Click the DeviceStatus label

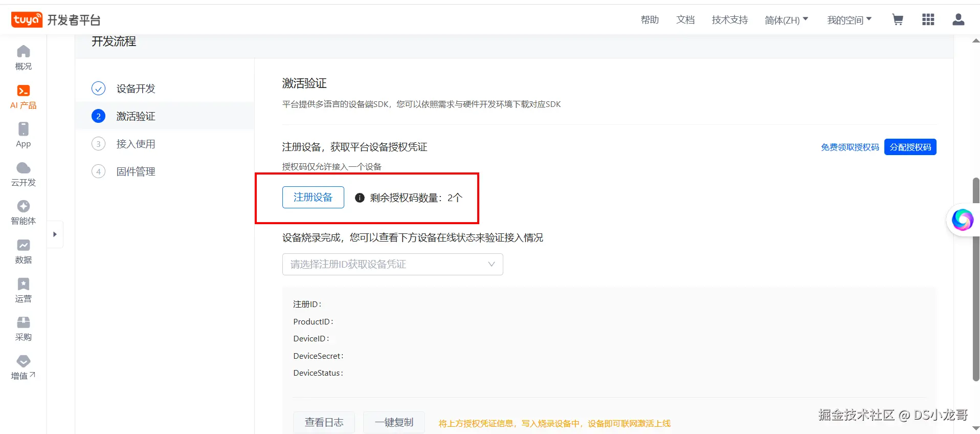[318, 373]
